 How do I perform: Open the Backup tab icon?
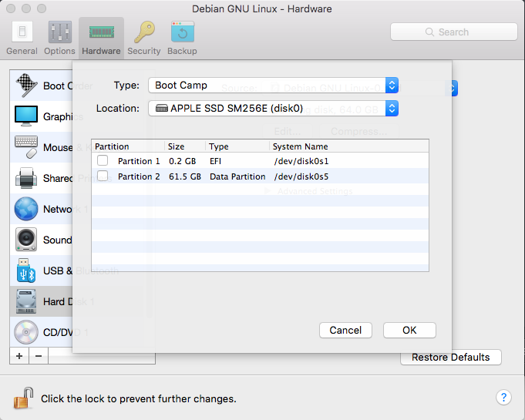click(182, 38)
